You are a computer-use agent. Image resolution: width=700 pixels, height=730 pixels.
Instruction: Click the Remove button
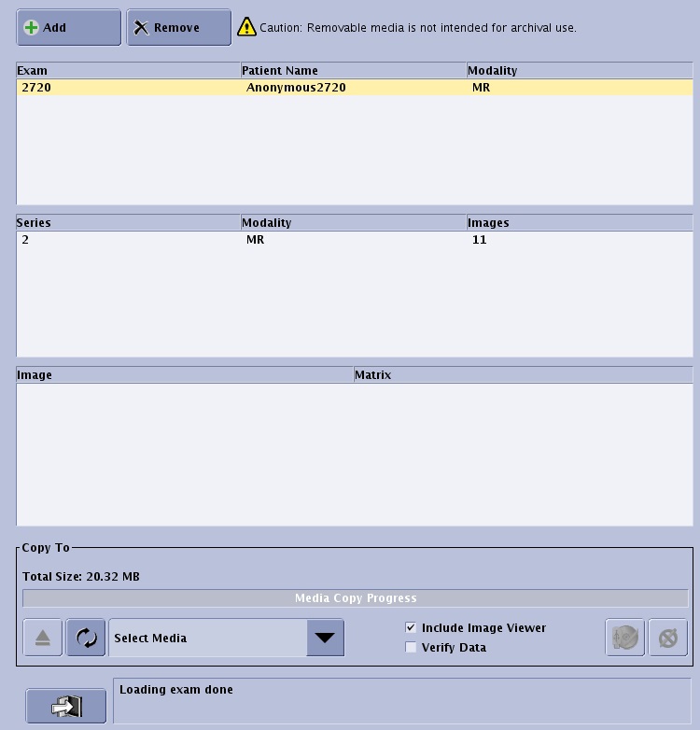(178, 28)
